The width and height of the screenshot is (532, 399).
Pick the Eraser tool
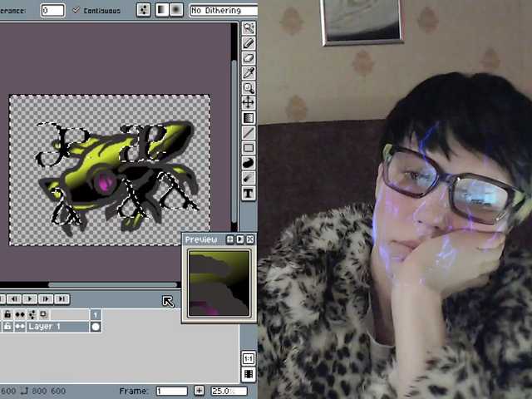tap(248, 58)
